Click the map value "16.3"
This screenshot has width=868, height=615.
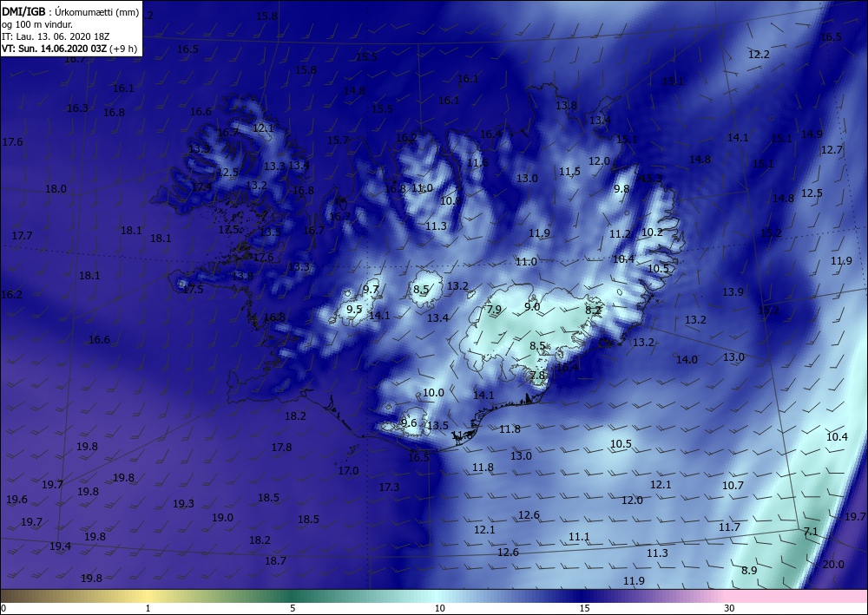point(77,108)
